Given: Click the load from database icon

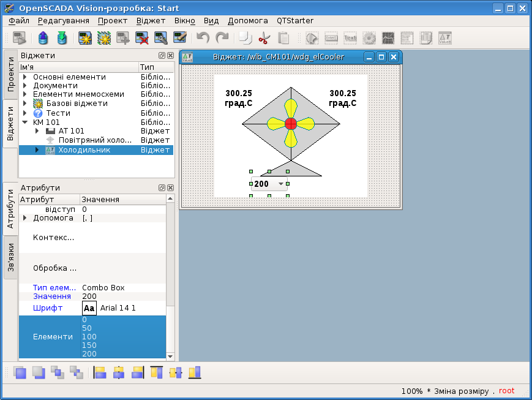Looking at the screenshot, I should click(43, 38).
